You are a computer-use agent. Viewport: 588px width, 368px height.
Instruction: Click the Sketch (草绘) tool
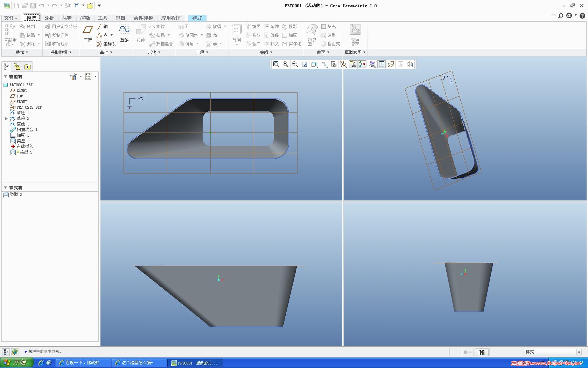coord(124,34)
